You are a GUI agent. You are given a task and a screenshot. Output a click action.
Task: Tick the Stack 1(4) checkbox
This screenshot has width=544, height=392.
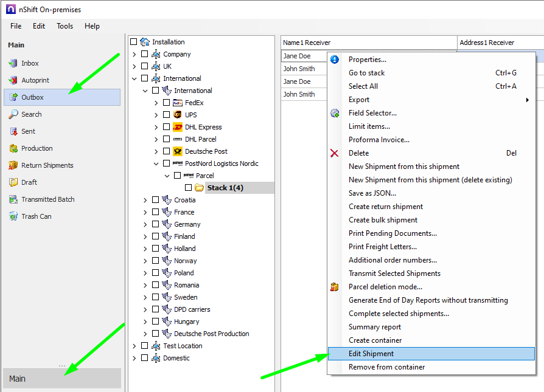(189, 188)
